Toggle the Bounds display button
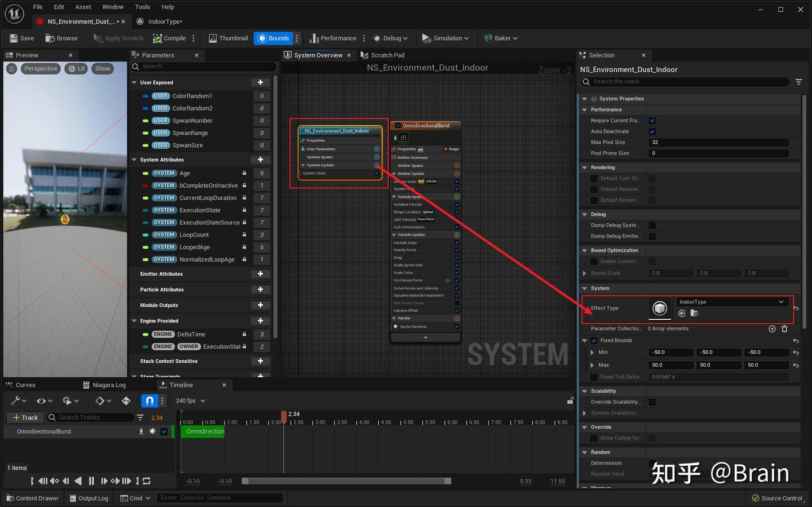Viewport: 812px width, 507px height. 273,38
